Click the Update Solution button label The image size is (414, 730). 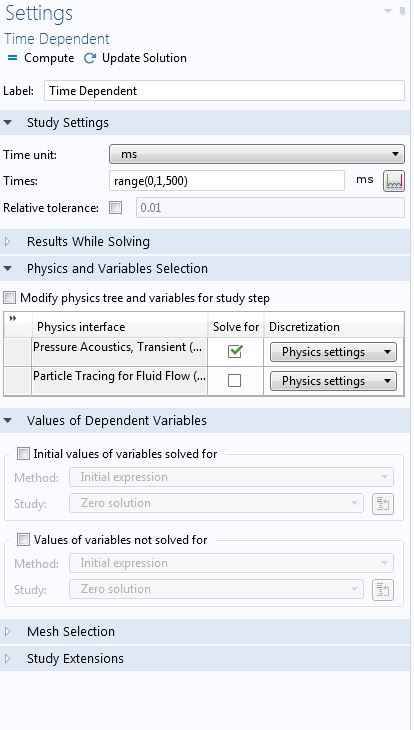(144, 58)
